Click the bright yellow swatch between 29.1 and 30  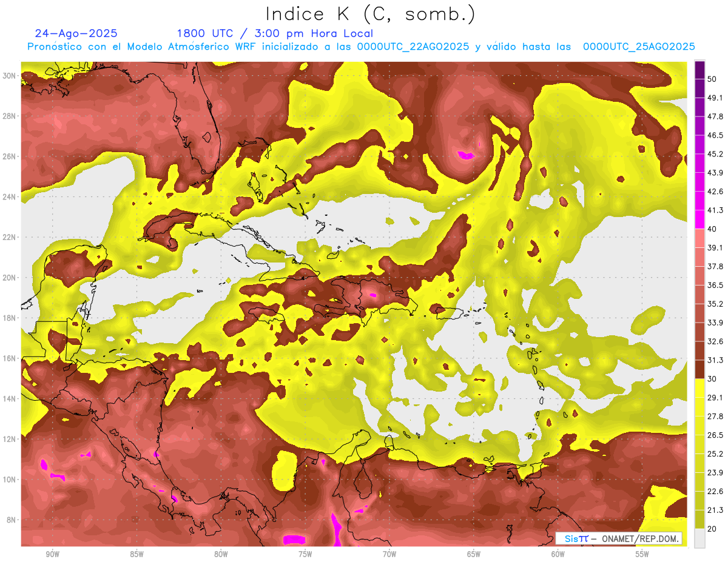tap(699, 388)
